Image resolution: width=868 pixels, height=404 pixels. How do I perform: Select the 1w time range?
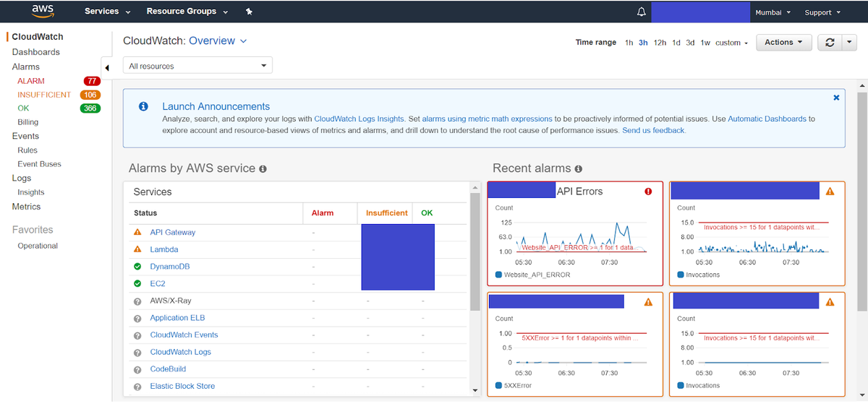pos(705,43)
